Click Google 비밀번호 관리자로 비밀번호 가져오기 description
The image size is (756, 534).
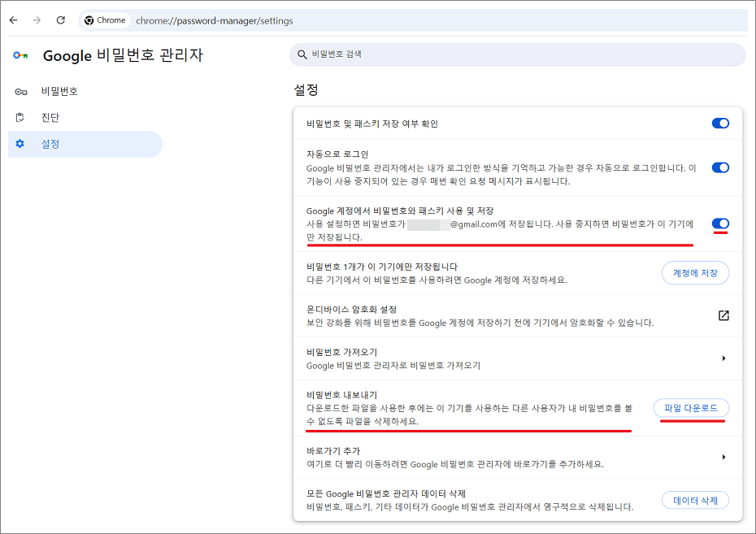393,366
